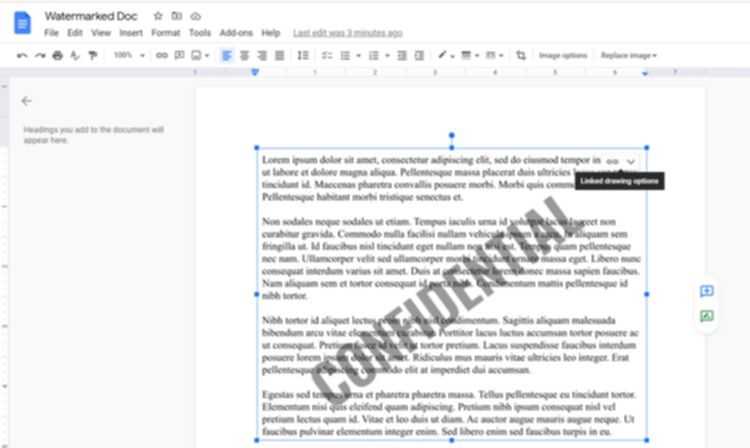Close the document outline with the back arrow
Viewport: 750px width, 448px height.
tap(26, 101)
